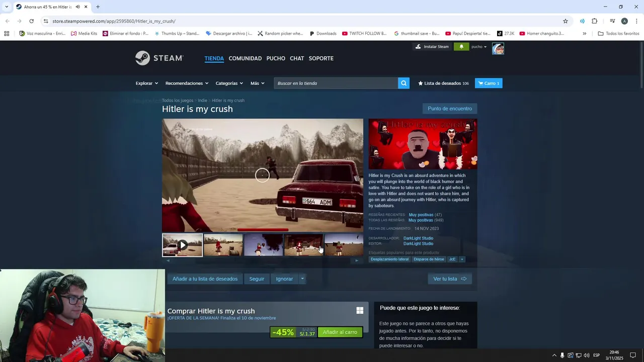The width and height of the screenshot is (644, 362).
Task: Click the Disparos de héroe tag
Action: click(x=429, y=259)
